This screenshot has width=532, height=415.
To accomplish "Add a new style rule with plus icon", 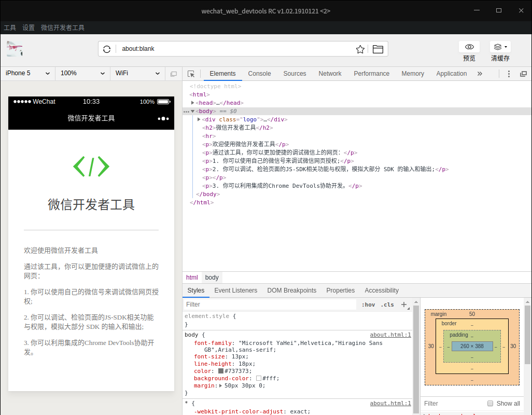I will [404, 305].
